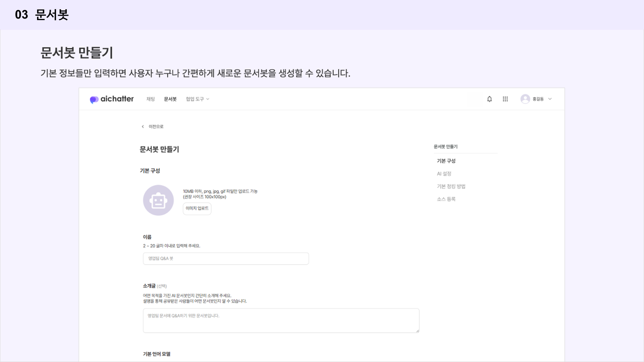This screenshot has height=362, width=644.
Task: Click the back arrow beside 이전으로
Action: point(142,127)
